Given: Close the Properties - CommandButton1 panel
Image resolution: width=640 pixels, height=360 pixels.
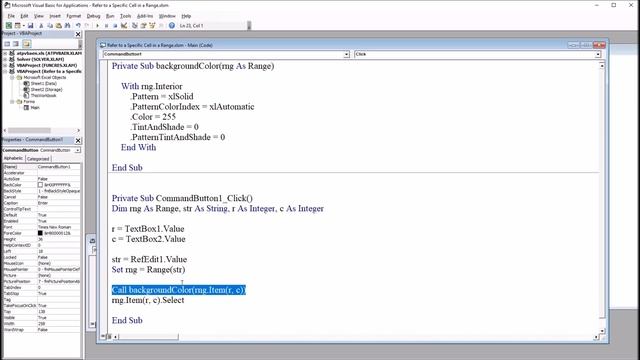Looking at the screenshot, I should [78, 140].
